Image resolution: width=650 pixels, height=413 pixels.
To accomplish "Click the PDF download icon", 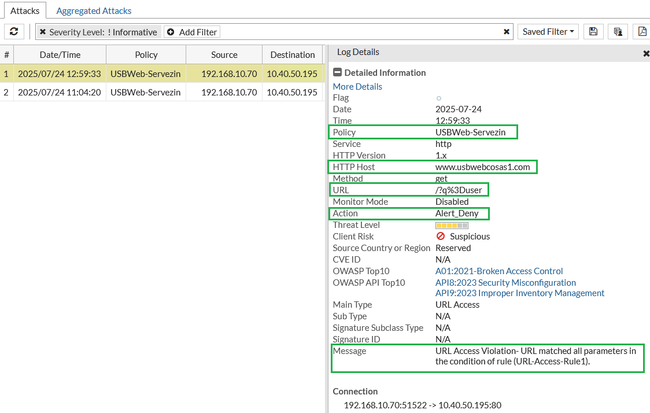I will click(x=641, y=32).
